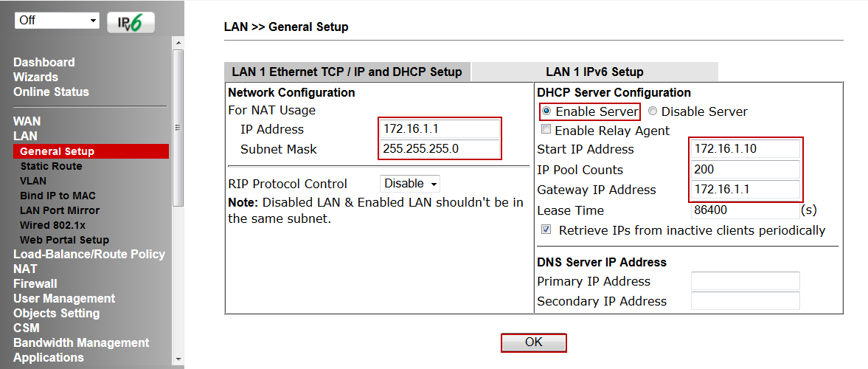Open the Off dropdown at top left

tap(57, 21)
